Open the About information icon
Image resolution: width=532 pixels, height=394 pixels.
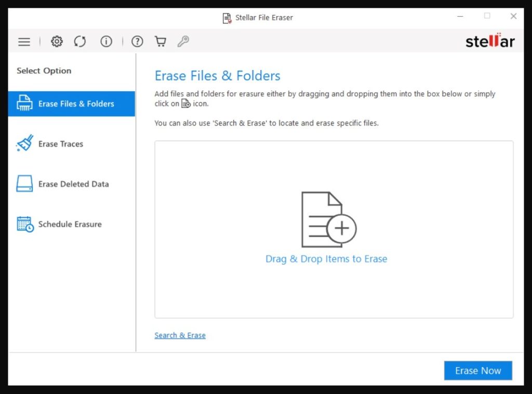click(x=106, y=42)
